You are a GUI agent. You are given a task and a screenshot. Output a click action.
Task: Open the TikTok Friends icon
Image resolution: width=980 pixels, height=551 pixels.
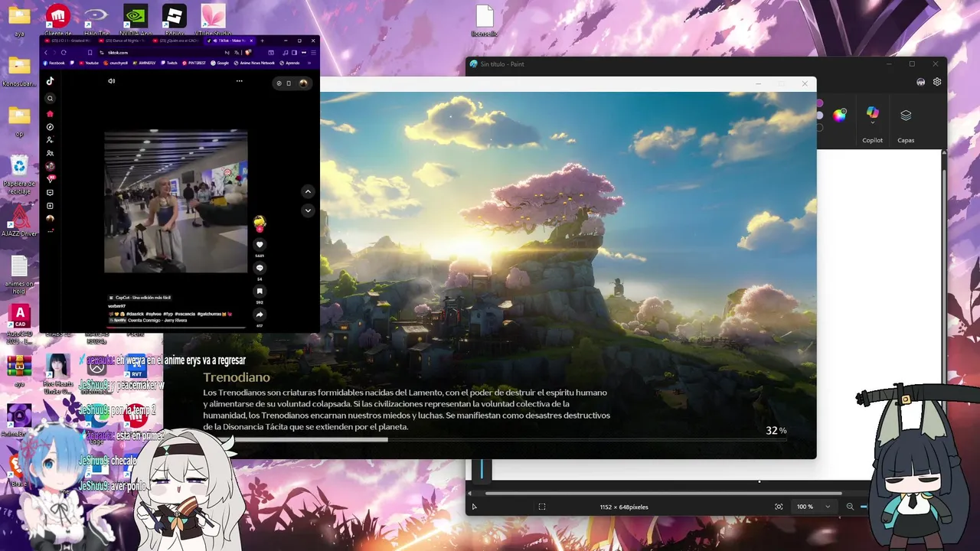pyautogui.click(x=50, y=153)
